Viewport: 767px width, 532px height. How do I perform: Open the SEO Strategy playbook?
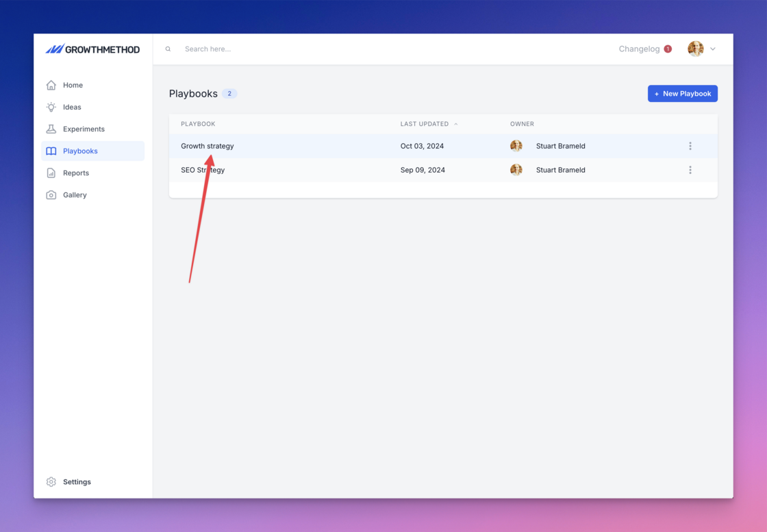pyautogui.click(x=203, y=170)
